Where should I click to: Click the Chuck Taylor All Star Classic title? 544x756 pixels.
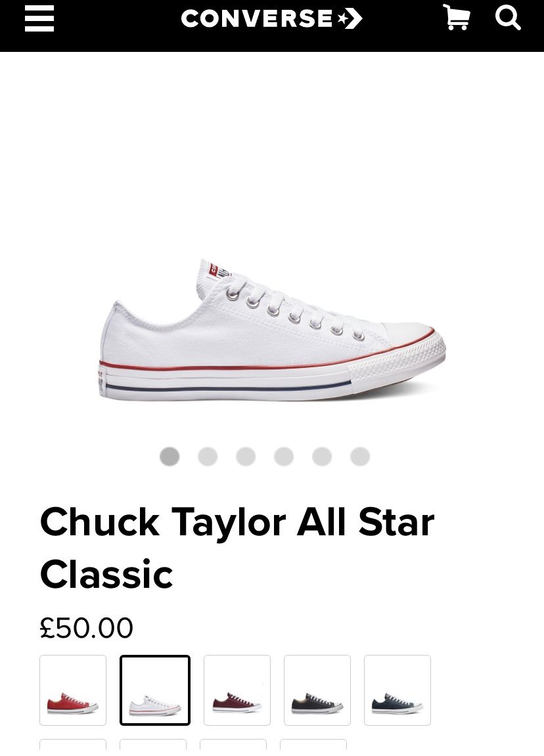(x=237, y=548)
